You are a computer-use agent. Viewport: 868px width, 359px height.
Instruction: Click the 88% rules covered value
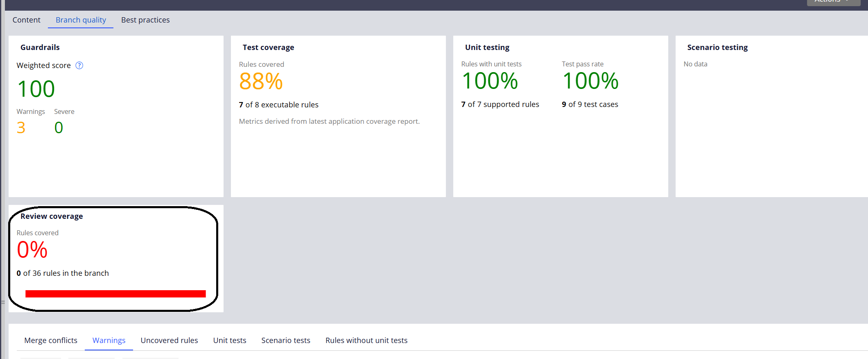261,82
